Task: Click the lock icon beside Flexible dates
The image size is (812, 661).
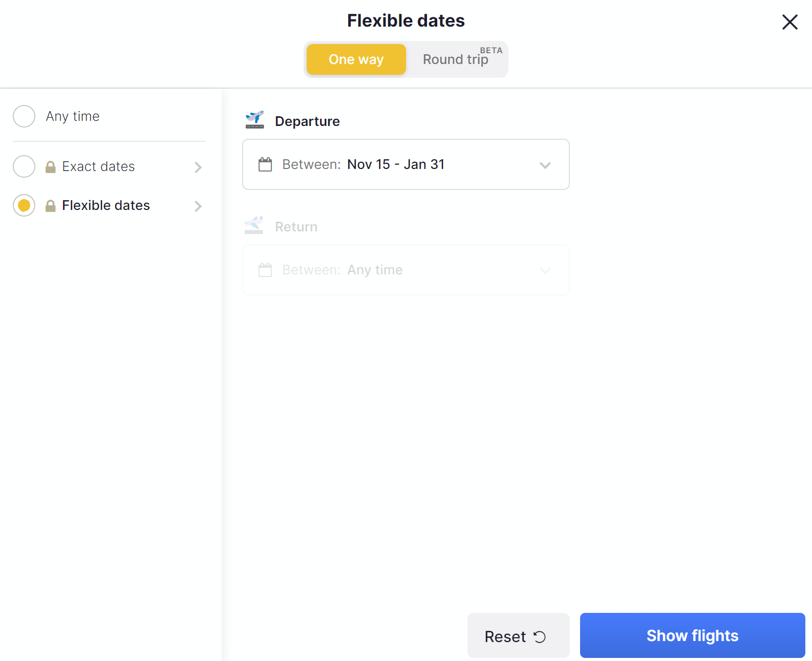Action: (x=50, y=206)
